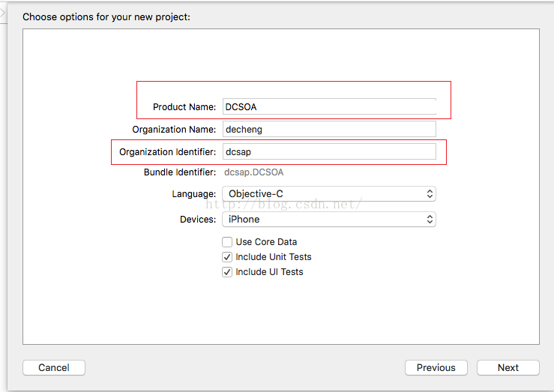
Task: Click the Cancel button
Action: tap(54, 367)
